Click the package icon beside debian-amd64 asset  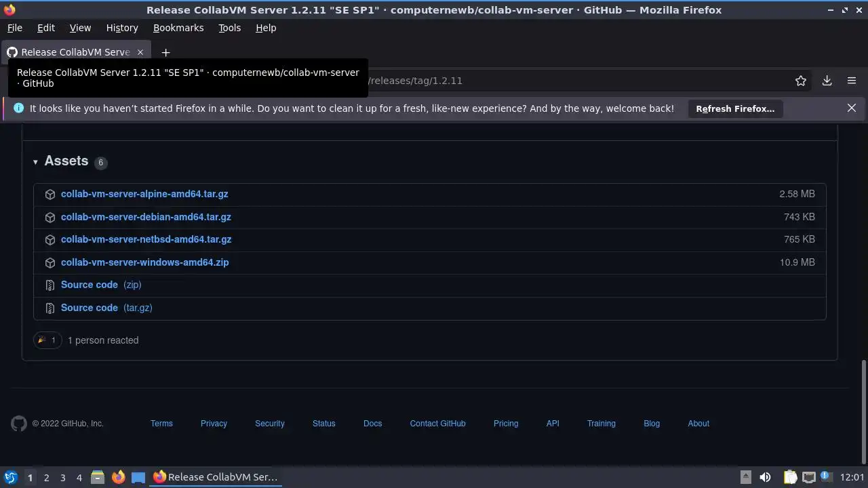click(x=50, y=218)
